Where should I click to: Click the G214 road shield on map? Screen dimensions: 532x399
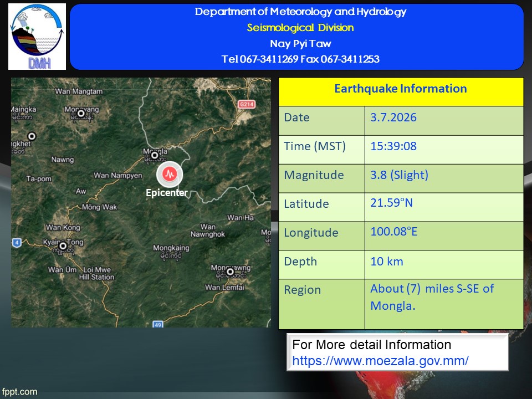[246, 104]
